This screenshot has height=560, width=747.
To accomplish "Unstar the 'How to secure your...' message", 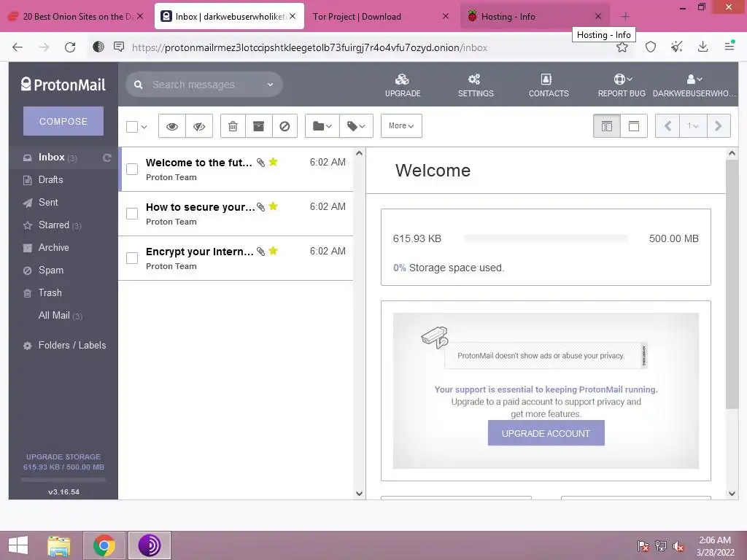I will point(273,206).
